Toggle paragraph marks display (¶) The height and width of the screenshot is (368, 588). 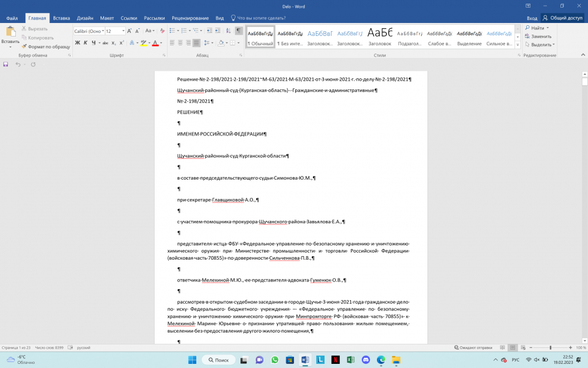(239, 31)
